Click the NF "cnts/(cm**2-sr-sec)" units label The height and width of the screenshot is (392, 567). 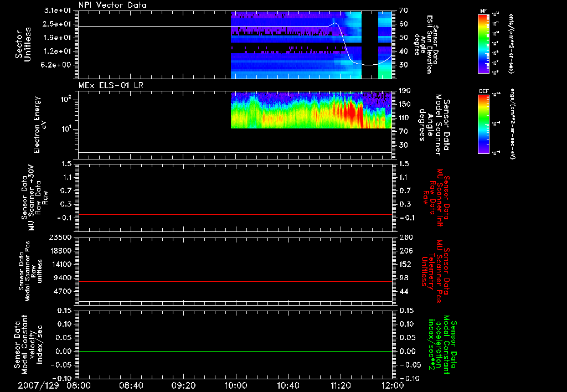click(511, 44)
